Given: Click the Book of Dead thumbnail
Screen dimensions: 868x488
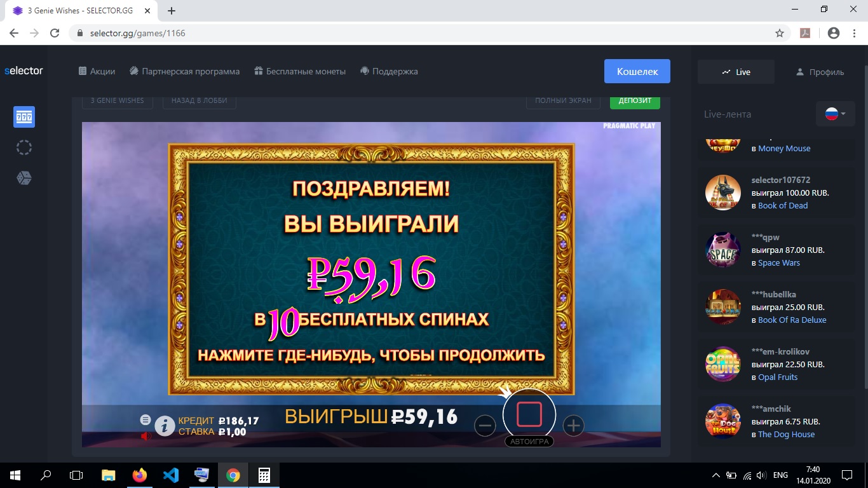Looking at the screenshot, I should [723, 193].
